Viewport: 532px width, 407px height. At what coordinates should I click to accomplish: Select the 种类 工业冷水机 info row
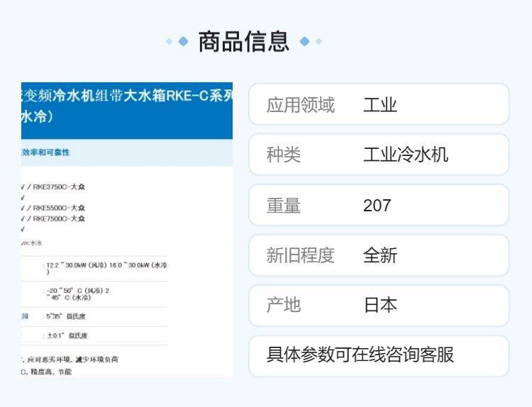(x=379, y=155)
